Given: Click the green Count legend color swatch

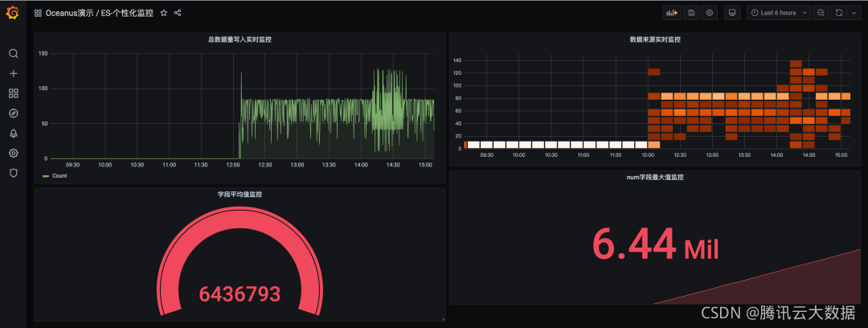Looking at the screenshot, I should click(x=46, y=175).
